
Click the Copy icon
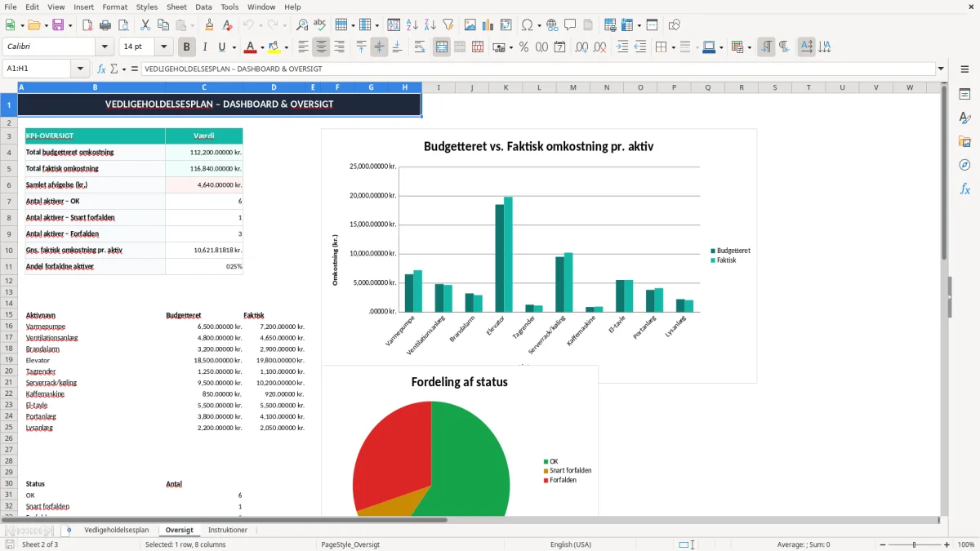163,25
